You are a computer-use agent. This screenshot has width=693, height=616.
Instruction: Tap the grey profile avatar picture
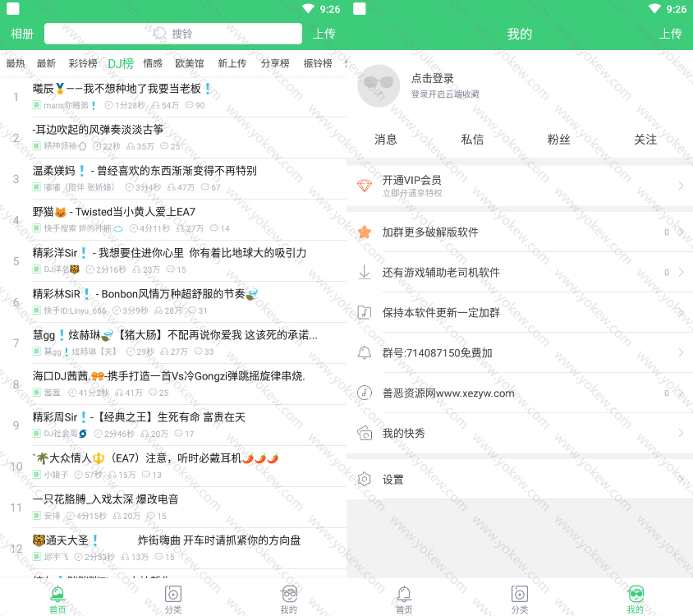click(379, 85)
